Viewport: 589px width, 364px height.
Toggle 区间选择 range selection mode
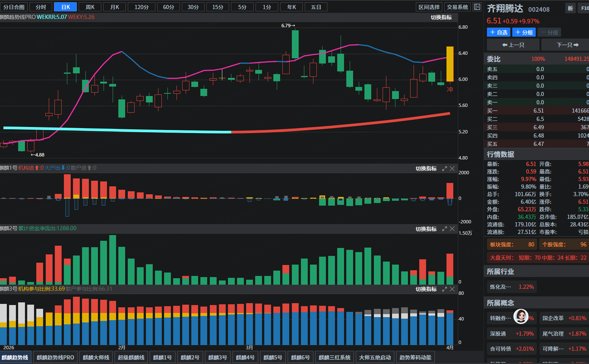(x=429, y=7)
